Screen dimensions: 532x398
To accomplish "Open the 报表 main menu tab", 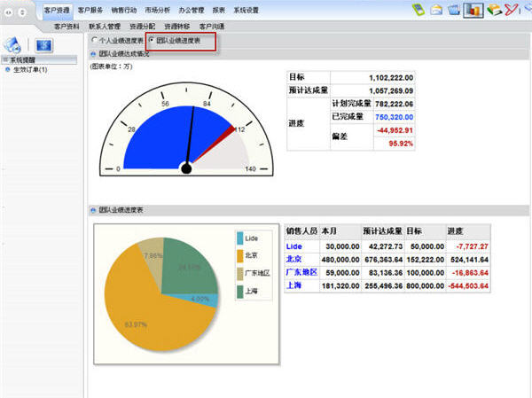I will pyautogui.click(x=219, y=10).
